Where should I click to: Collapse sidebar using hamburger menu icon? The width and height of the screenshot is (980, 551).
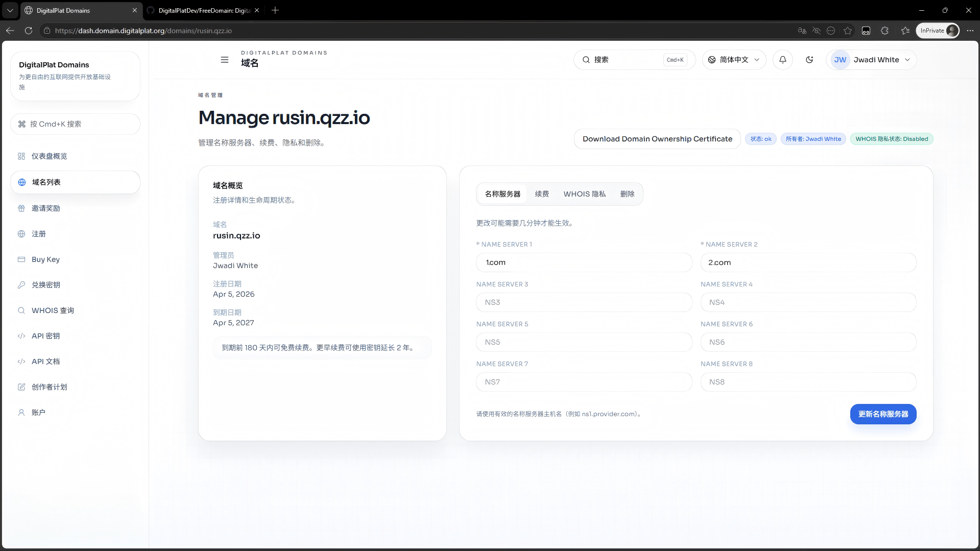224,60
